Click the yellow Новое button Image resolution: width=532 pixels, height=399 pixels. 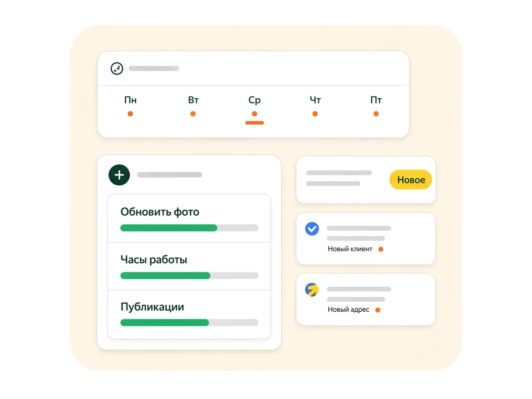click(411, 180)
